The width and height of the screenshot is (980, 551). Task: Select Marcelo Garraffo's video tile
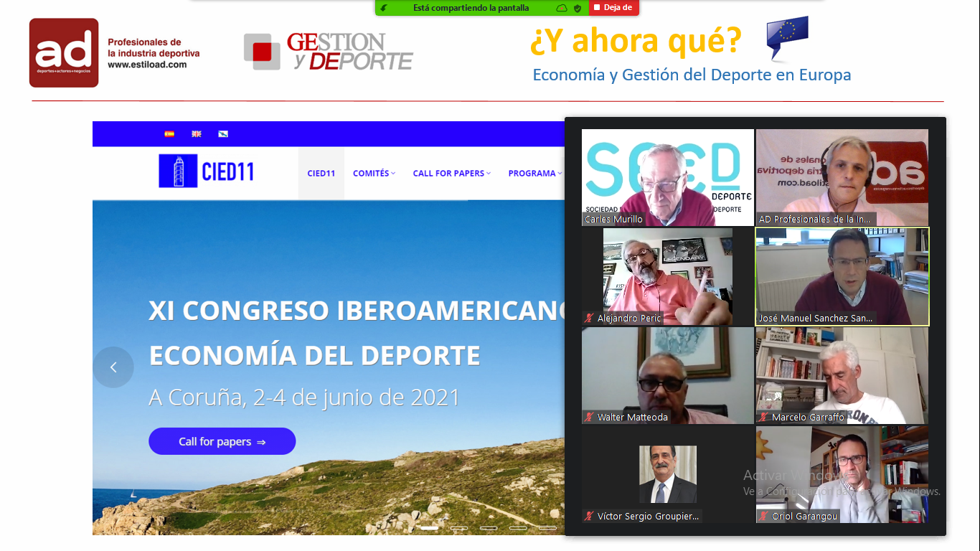point(842,375)
